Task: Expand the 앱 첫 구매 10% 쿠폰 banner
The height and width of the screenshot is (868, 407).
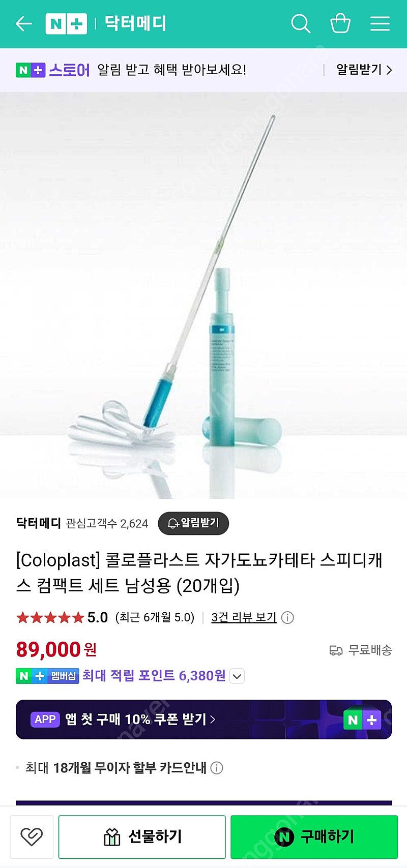Action: [203, 720]
